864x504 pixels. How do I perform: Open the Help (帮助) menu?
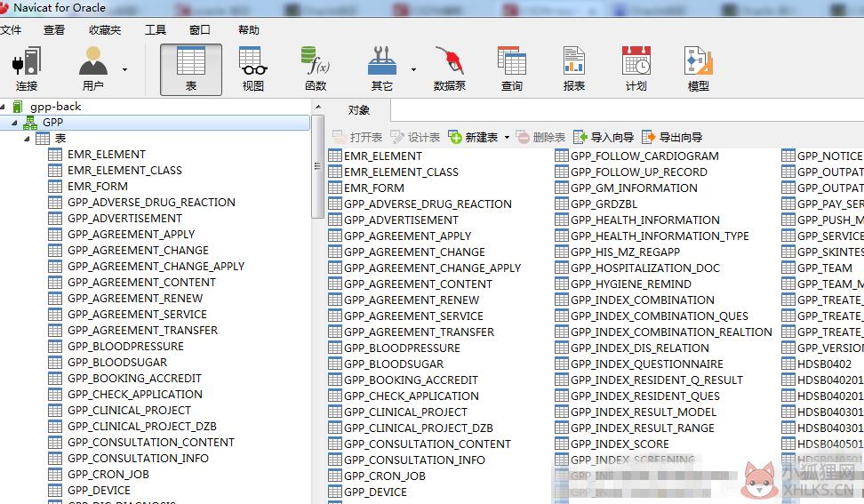coord(249,29)
